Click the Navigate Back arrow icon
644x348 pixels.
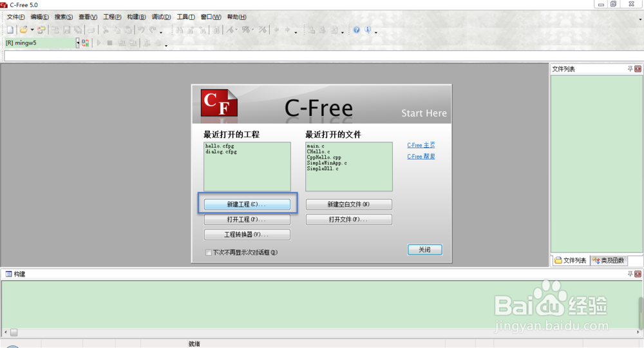tap(276, 30)
